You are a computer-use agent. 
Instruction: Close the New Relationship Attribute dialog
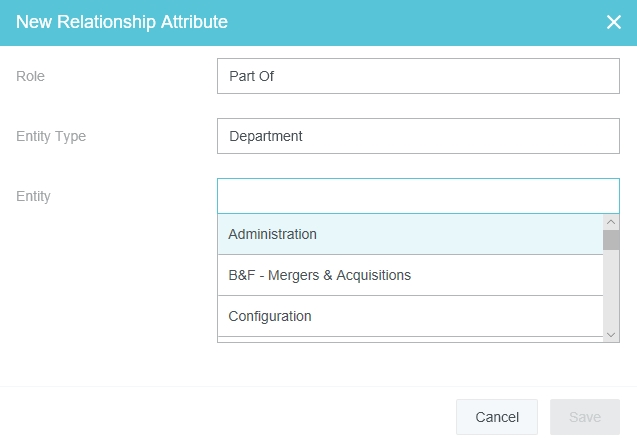(614, 22)
